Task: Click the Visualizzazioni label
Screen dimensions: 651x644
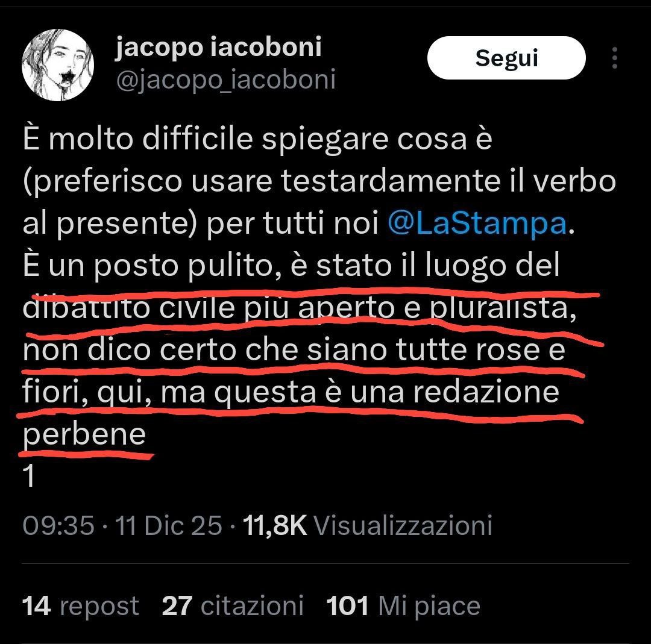Action: [x=403, y=525]
